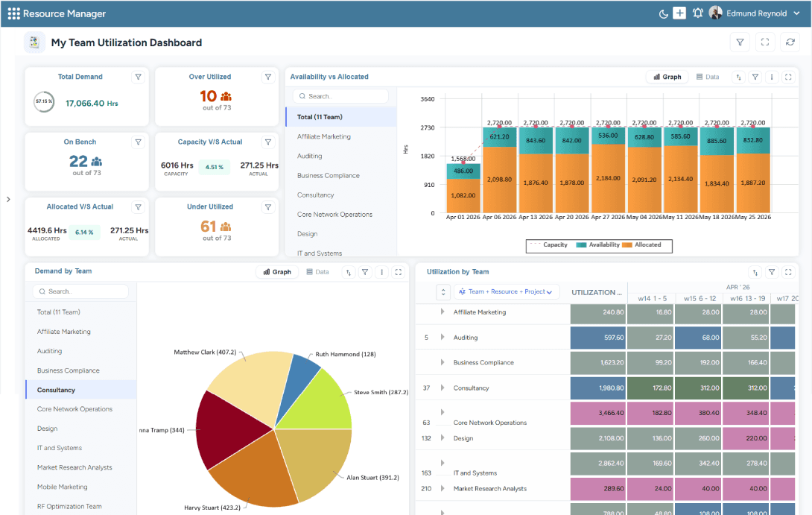Click filter icon in Utilization by Team
This screenshot has width=812, height=515.
coord(772,272)
